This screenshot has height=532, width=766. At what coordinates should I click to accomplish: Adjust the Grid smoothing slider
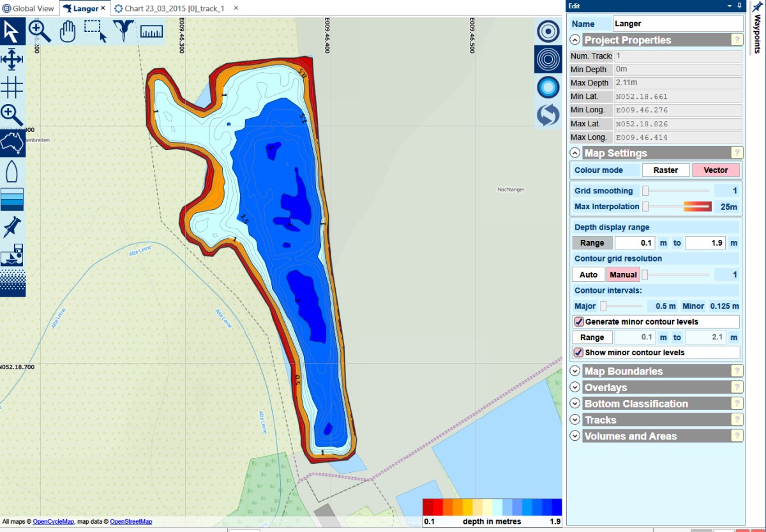tap(645, 191)
